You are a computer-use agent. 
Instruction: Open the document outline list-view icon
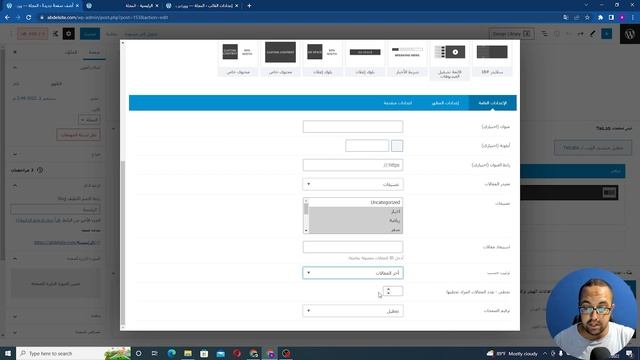point(544,34)
